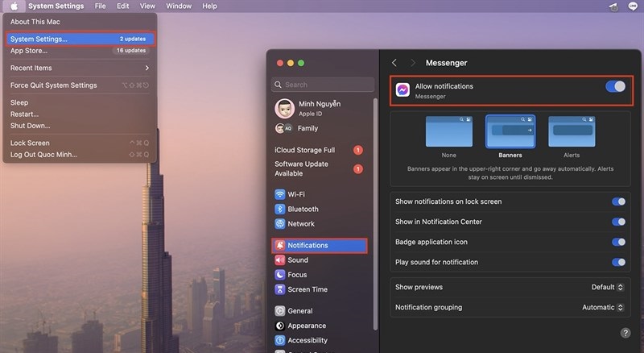
Task: Open help with the question mark button
Action: [x=625, y=333]
